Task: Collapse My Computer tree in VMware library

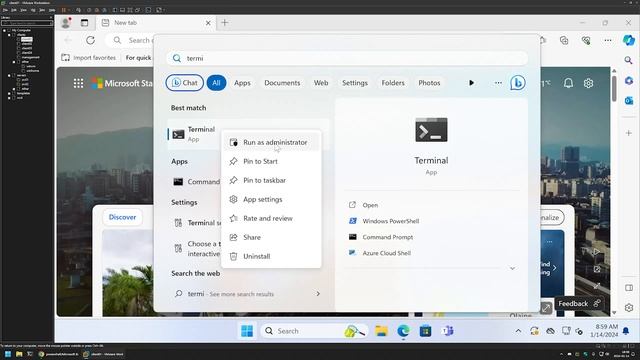Action: pos(4,30)
